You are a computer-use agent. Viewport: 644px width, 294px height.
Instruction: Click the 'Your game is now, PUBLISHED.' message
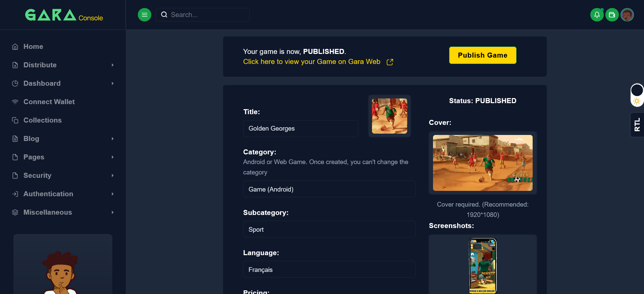(294, 52)
